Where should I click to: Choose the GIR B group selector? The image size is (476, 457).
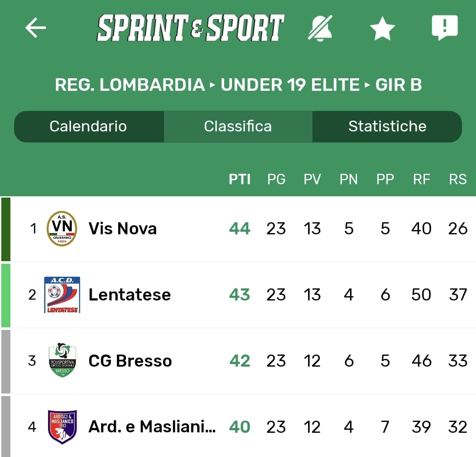point(399,85)
